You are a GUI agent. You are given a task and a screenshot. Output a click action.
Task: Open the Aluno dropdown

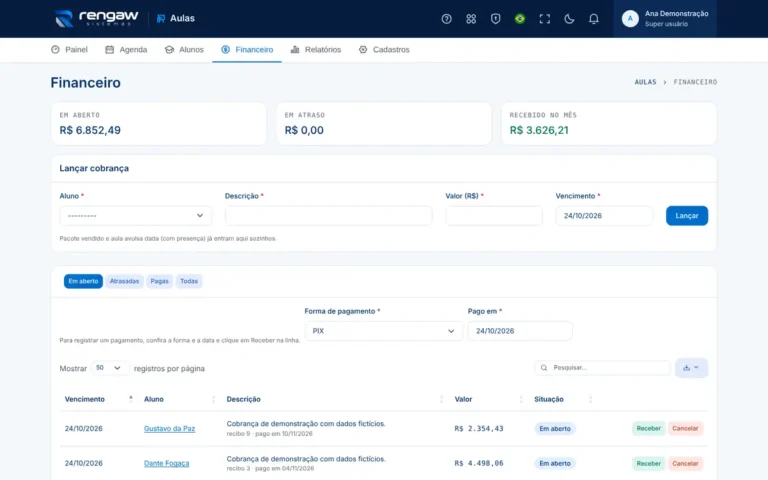(x=136, y=216)
